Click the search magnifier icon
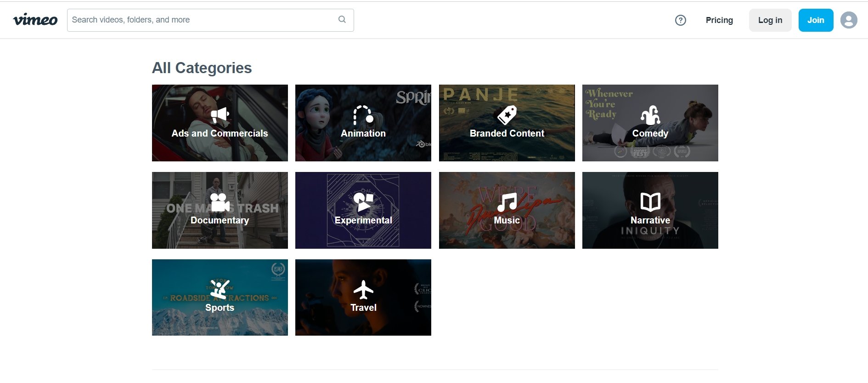The height and width of the screenshot is (383, 868). click(342, 19)
